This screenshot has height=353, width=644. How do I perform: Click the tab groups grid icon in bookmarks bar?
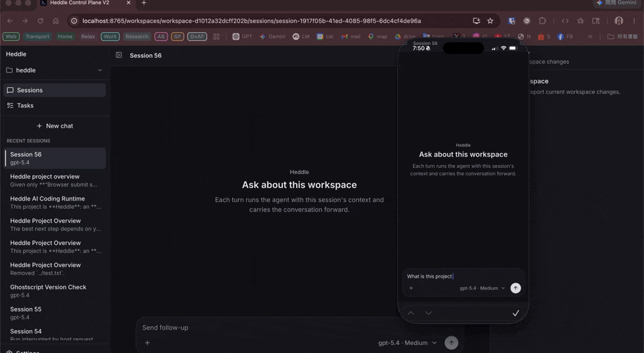[217, 36]
